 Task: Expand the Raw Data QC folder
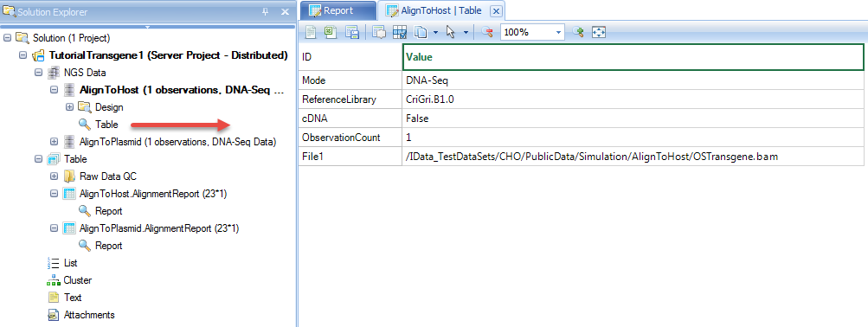coord(54,176)
